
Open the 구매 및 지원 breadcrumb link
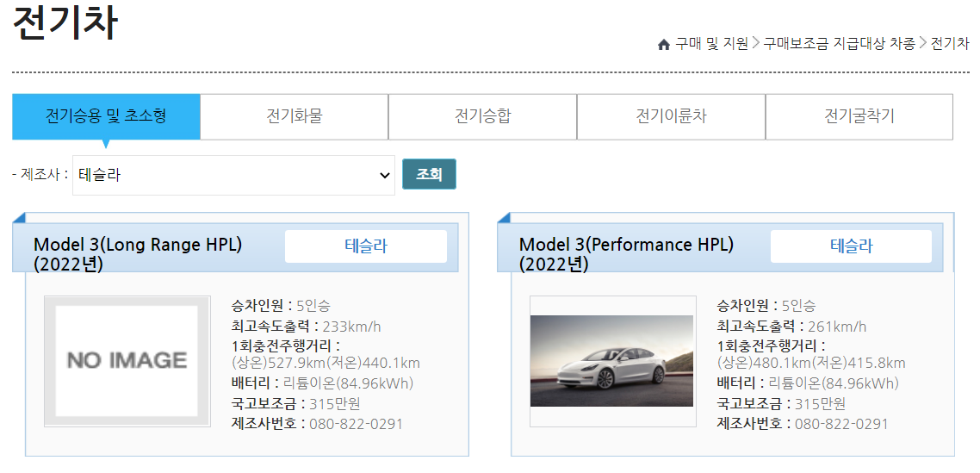pyautogui.click(x=711, y=44)
